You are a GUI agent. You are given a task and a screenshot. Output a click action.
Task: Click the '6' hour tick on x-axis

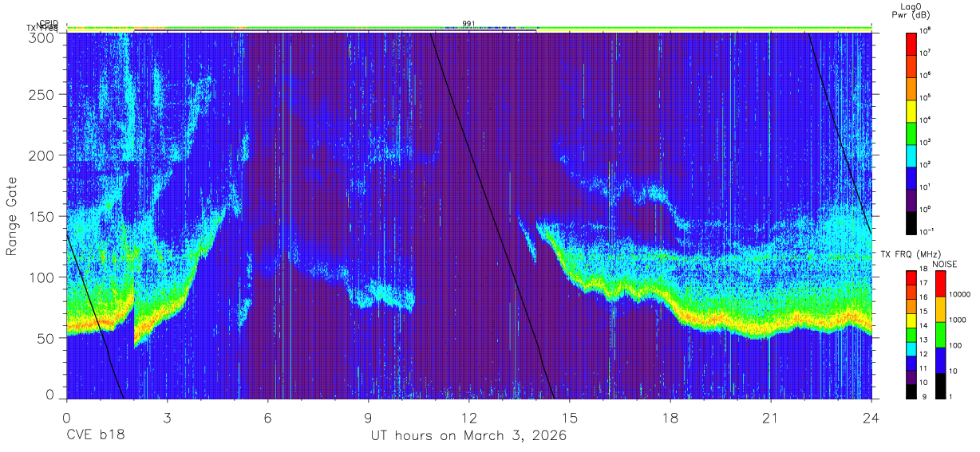click(267, 417)
